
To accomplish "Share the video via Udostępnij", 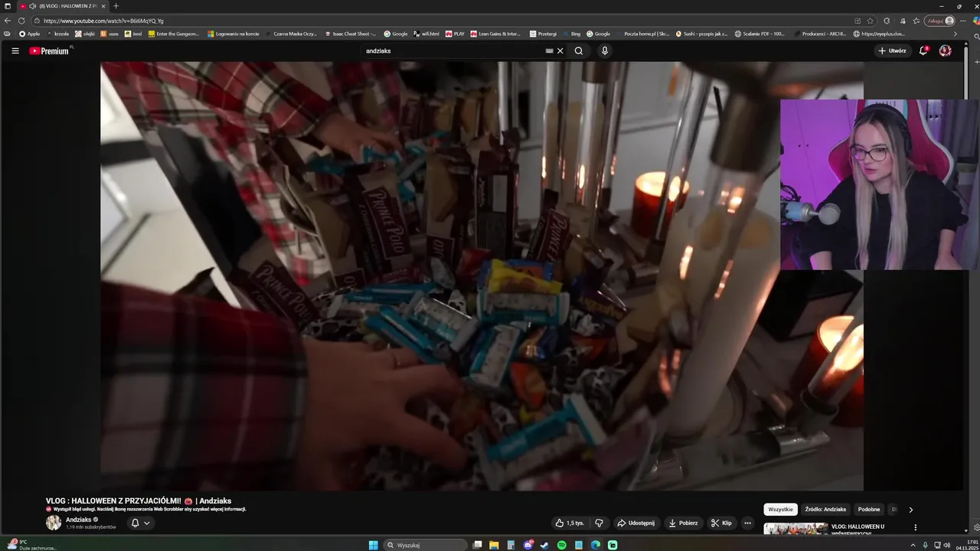I will [636, 523].
